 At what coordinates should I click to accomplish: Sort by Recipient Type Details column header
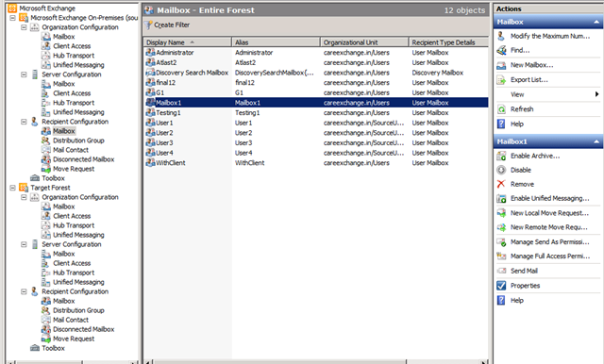pos(448,42)
